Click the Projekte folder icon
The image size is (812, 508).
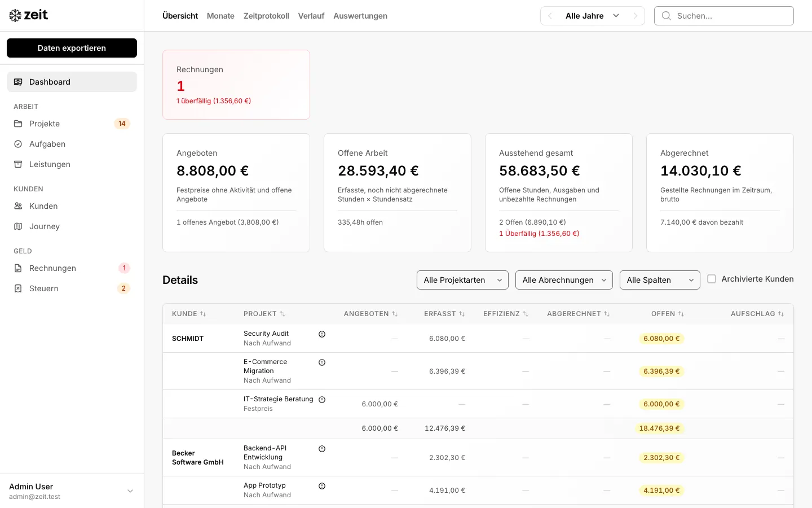[18, 124]
